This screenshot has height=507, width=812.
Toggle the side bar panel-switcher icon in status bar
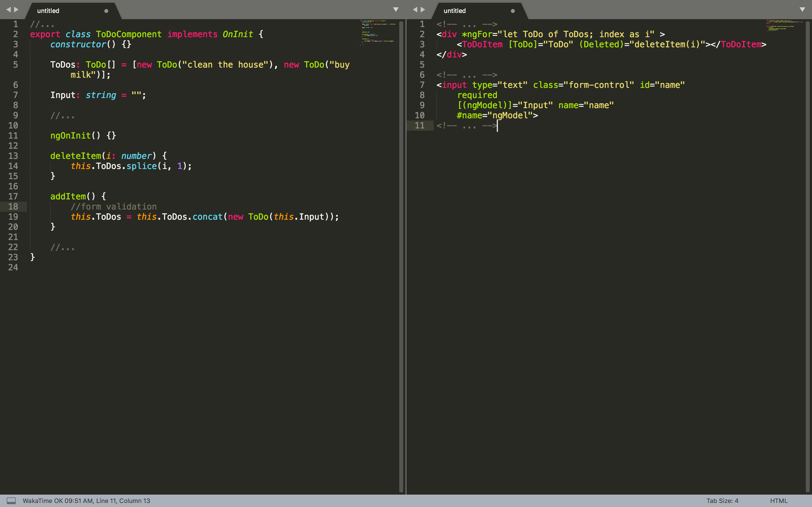[11, 501]
